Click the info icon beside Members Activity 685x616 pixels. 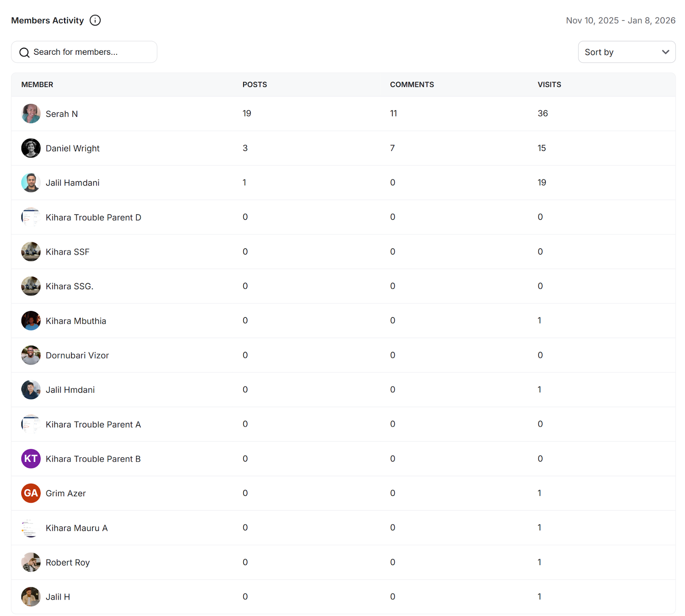coord(95,21)
